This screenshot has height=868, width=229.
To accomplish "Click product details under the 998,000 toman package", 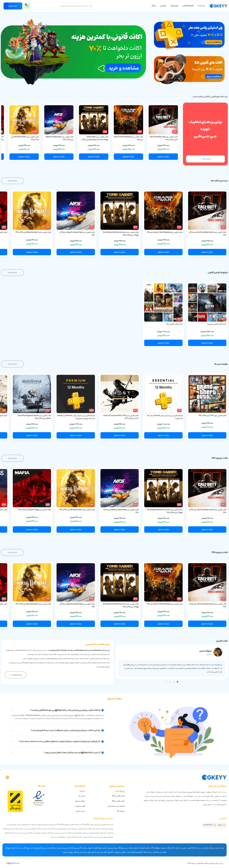I will click(x=163, y=343).
